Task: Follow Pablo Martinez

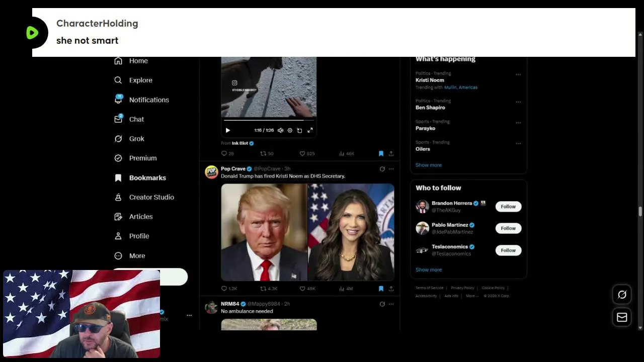Action: [x=508, y=228]
